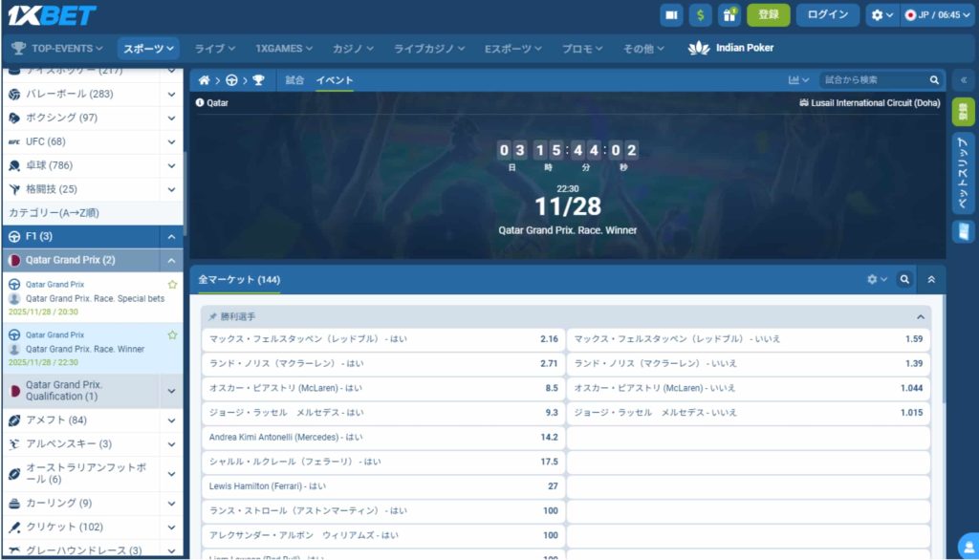Collapse the F1 (3) sport section
The image size is (979, 560).
tap(171, 236)
